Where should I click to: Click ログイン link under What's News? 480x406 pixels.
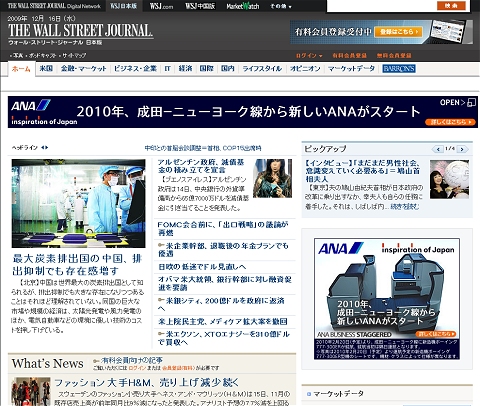tap(137, 368)
